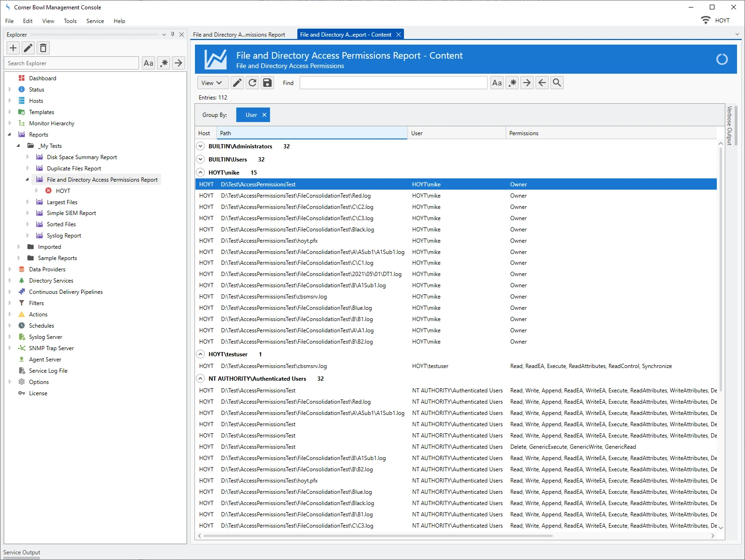Toggle match case in Explorer search
This screenshot has height=560, width=745.
coord(148,63)
